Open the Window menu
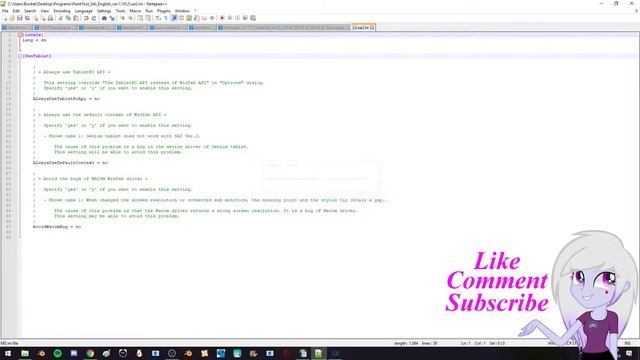This screenshot has height=360, width=640. [x=182, y=11]
